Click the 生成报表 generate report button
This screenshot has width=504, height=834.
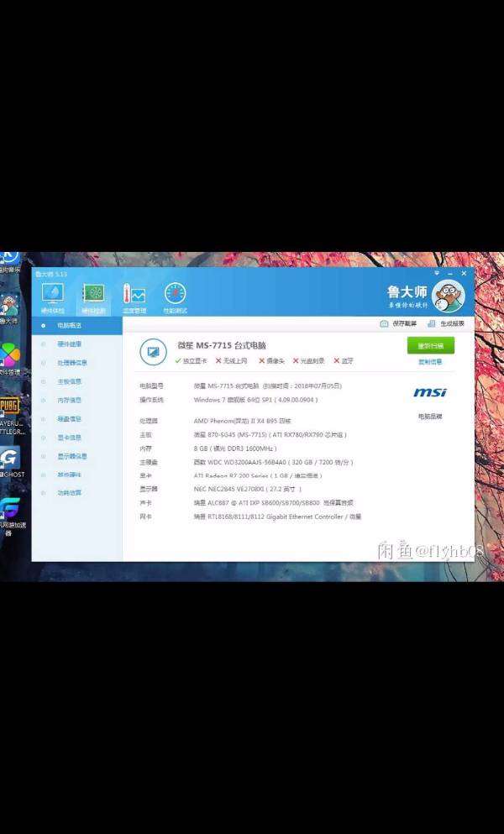446,323
